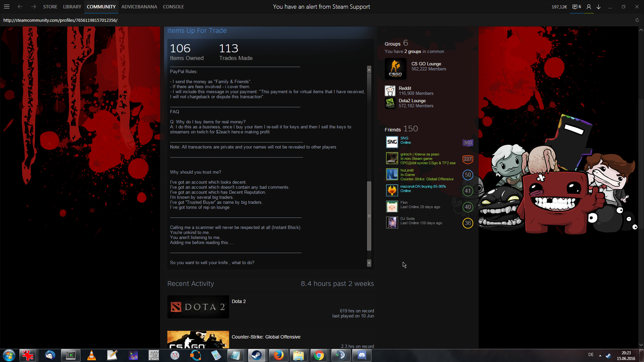Open the Discord taskbar icon
This screenshot has height=362, width=644.
pos(362,355)
